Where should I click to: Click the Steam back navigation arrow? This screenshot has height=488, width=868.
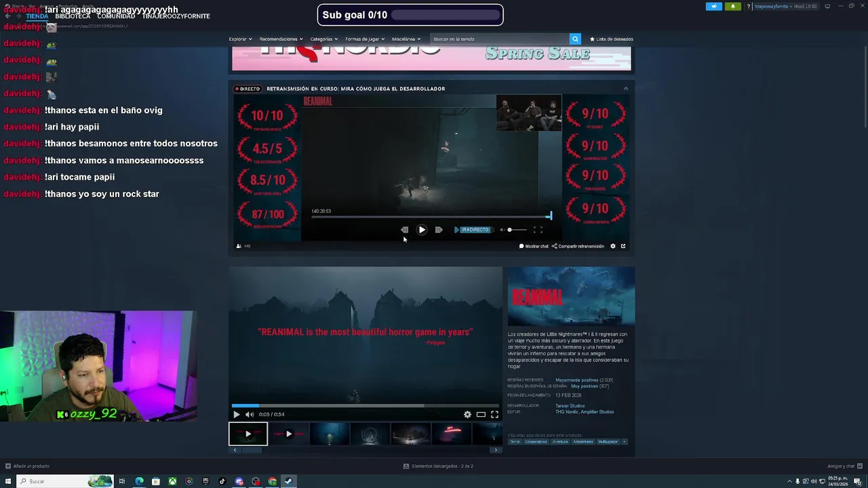8,16
